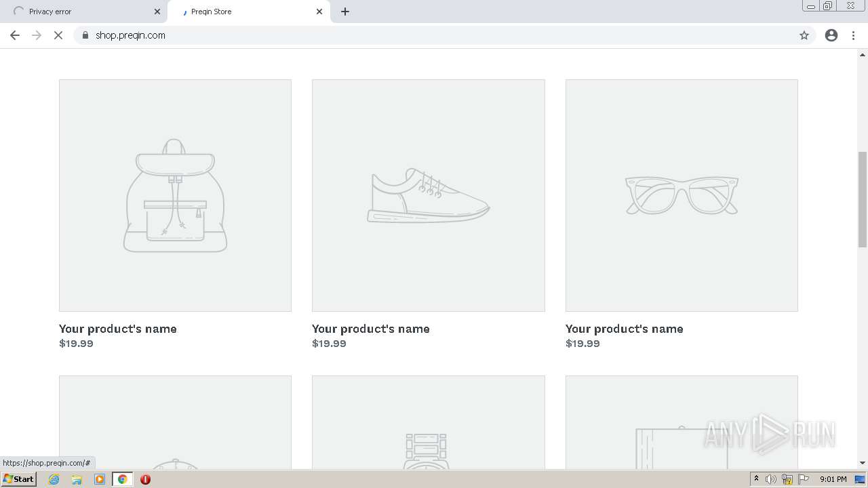Screen dimensions: 868x488
Task: Go back to the previous page
Action: point(15,35)
